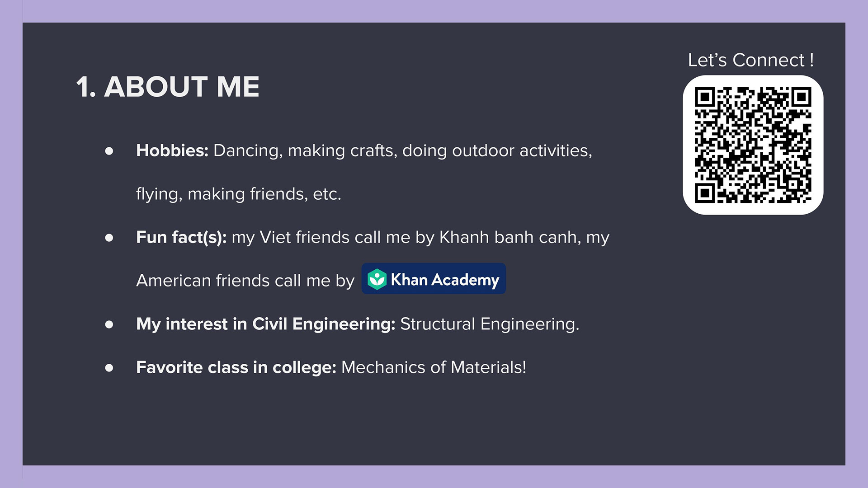Select the bullet before My interest in Civil Engineering
Viewport: 868px width, 488px height.
pyautogui.click(x=109, y=324)
